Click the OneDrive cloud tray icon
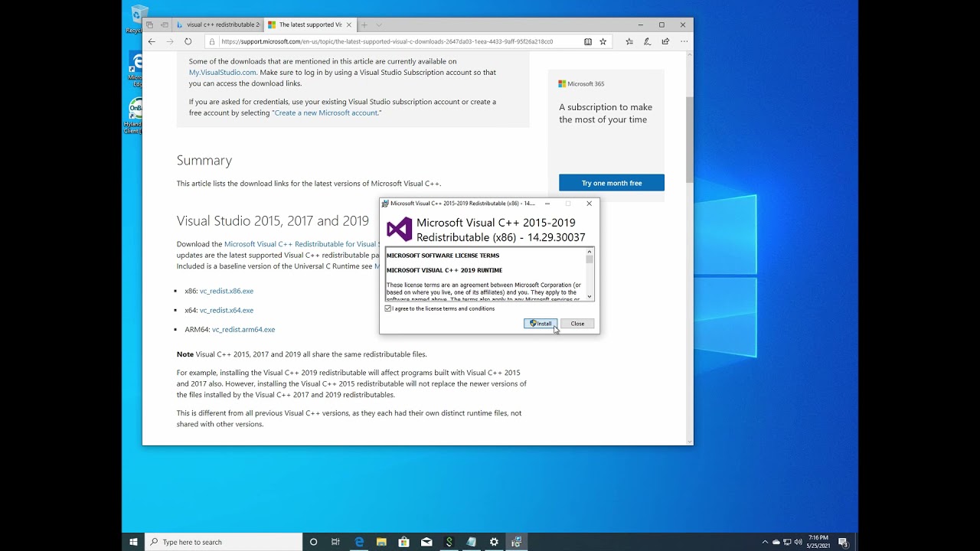Image resolution: width=980 pixels, height=551 pixels. click(x=776, y=542)
